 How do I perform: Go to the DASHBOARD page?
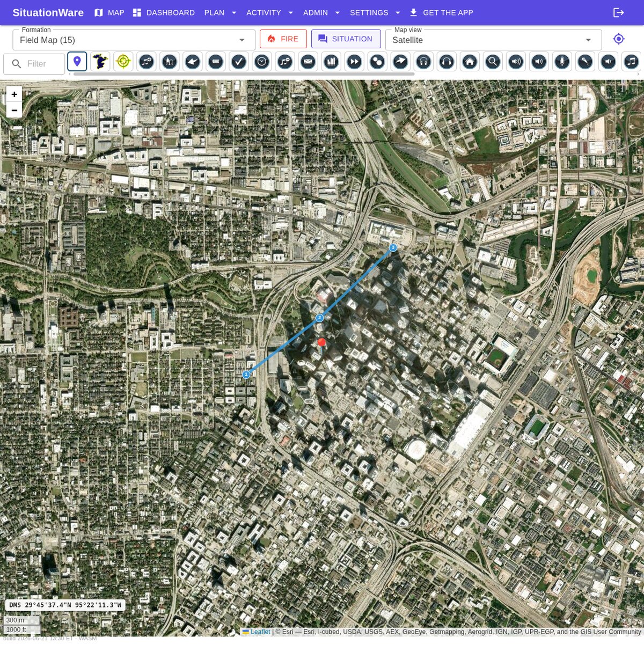tap(164, 12)
